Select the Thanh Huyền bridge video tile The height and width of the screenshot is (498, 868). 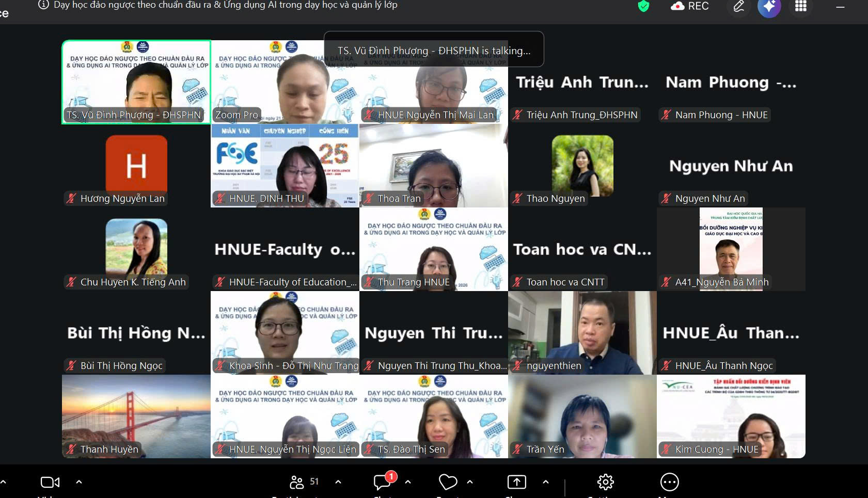136,416
